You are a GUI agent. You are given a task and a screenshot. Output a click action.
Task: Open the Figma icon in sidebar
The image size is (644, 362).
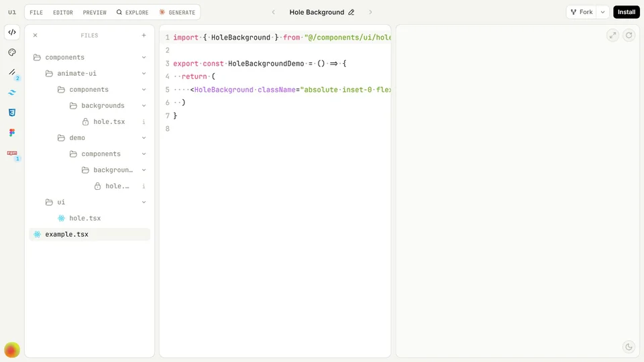coord(12,133)
